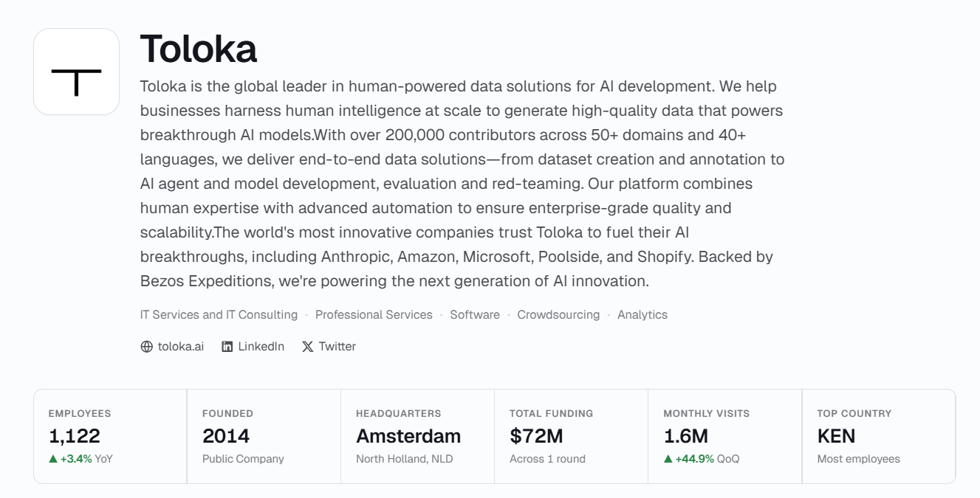
Task: Click the company description paragraph
Action: [462, 184]
